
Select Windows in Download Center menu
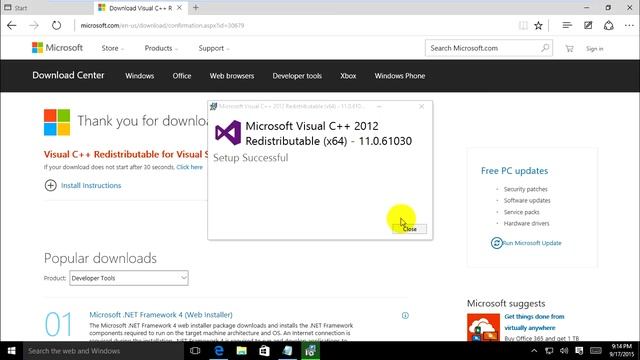(140, 76)
